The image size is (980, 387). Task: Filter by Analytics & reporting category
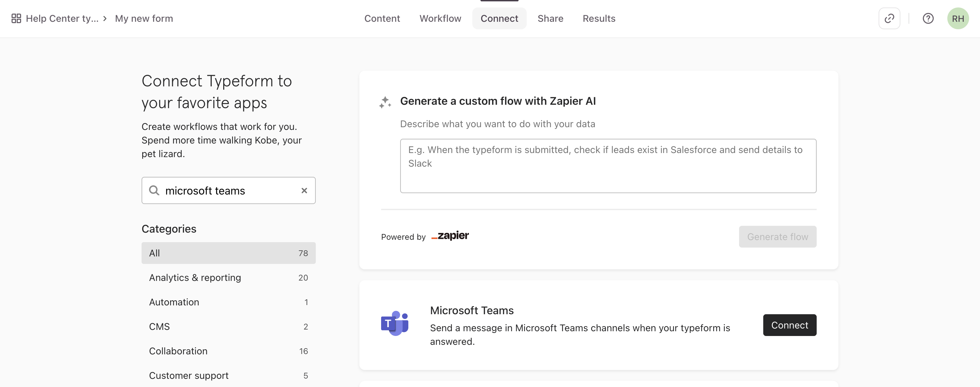(228, 277)
